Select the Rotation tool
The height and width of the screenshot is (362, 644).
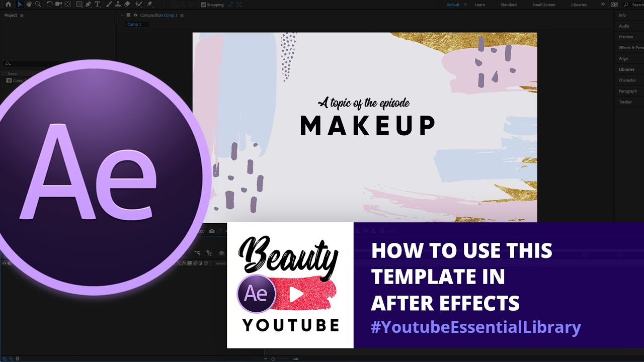pyautogui.click(x=49, y=5)
